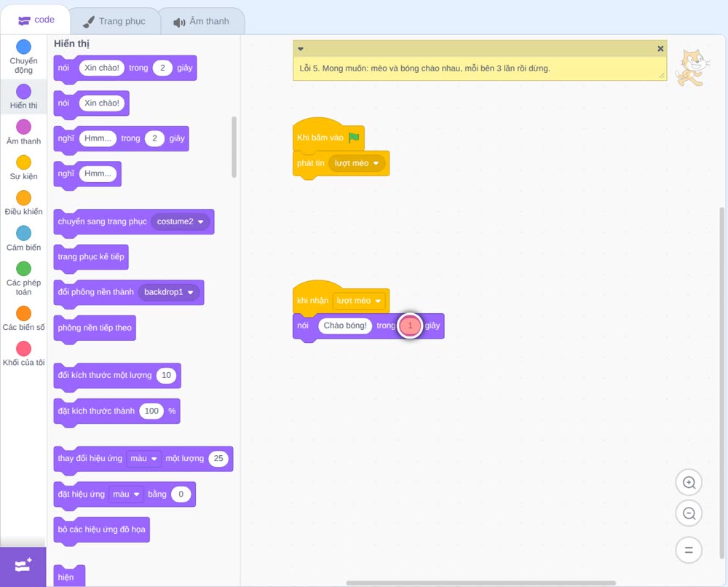This screenshot has width=728, height=587.
Task: Open the phát tin lượt mèo dropdown
Action: (x=357, y=163)
